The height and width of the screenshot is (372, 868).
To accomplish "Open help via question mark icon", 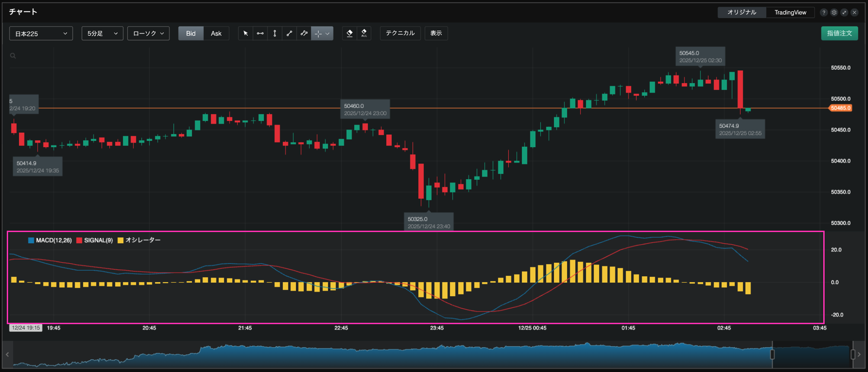I will 824,13.
